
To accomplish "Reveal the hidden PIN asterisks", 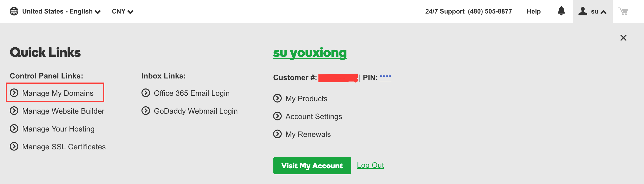I will [x=385, y=77].
